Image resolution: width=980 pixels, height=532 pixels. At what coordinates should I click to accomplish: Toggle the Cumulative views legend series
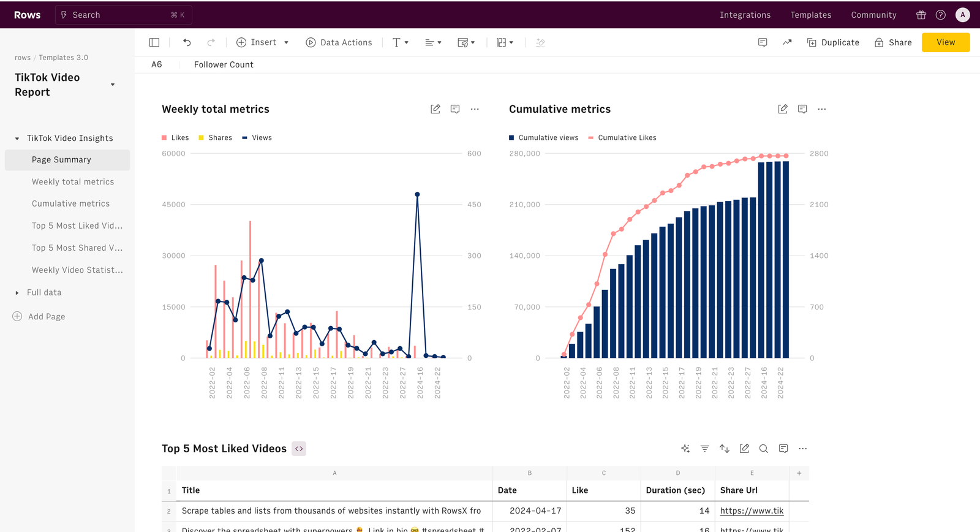pos(544,138)
